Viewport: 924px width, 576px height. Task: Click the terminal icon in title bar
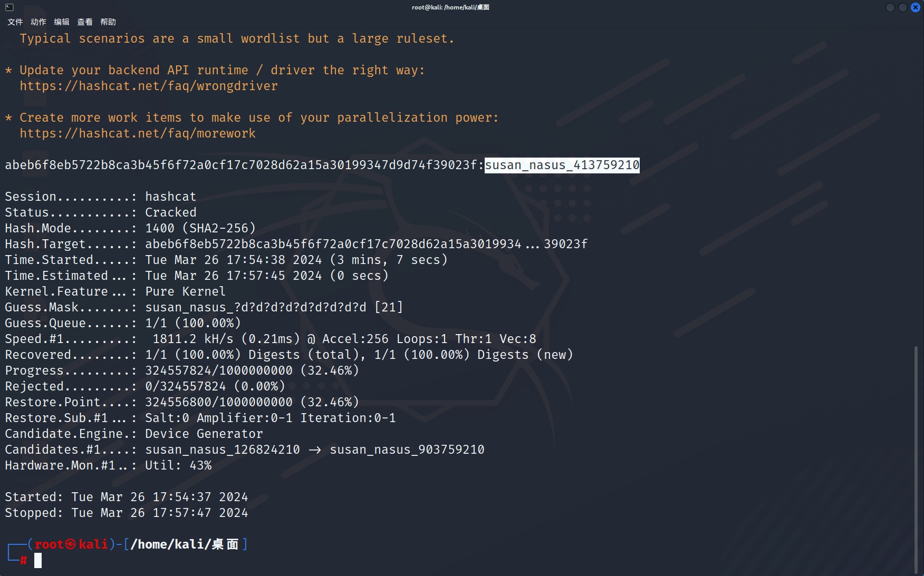9,7
